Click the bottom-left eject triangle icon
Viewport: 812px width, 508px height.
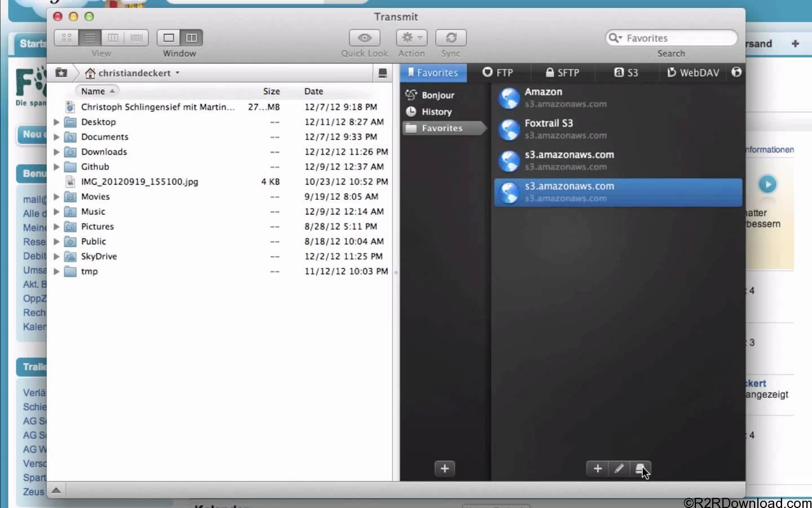click(x=56, y=490)
